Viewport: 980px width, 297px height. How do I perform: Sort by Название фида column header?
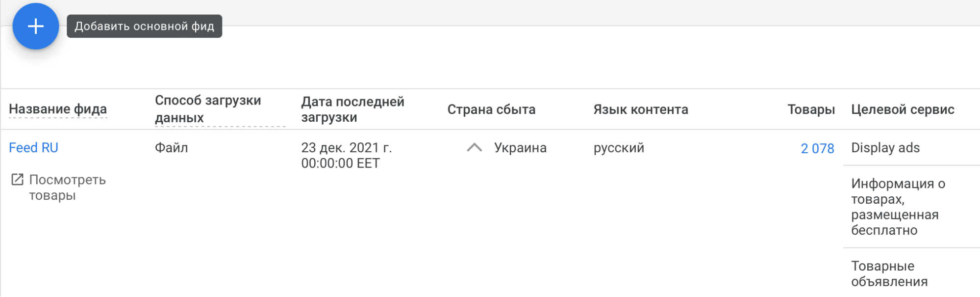[58, 109]
